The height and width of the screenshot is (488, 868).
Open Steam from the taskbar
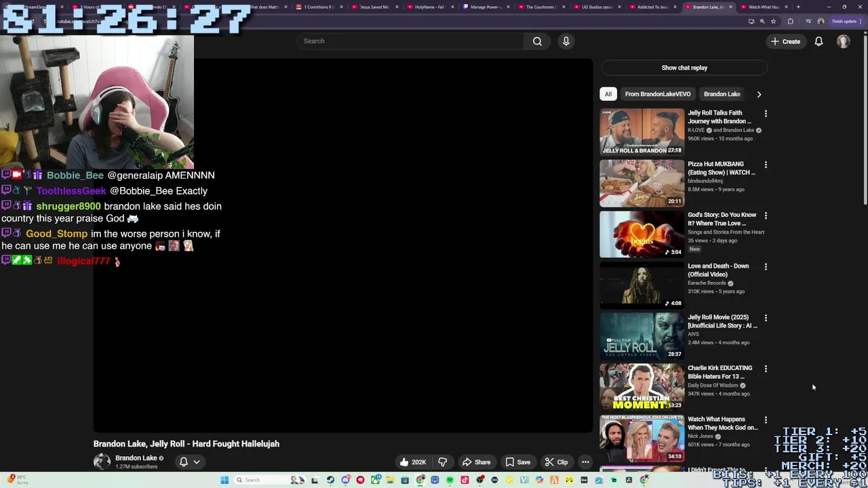(330, 480)
